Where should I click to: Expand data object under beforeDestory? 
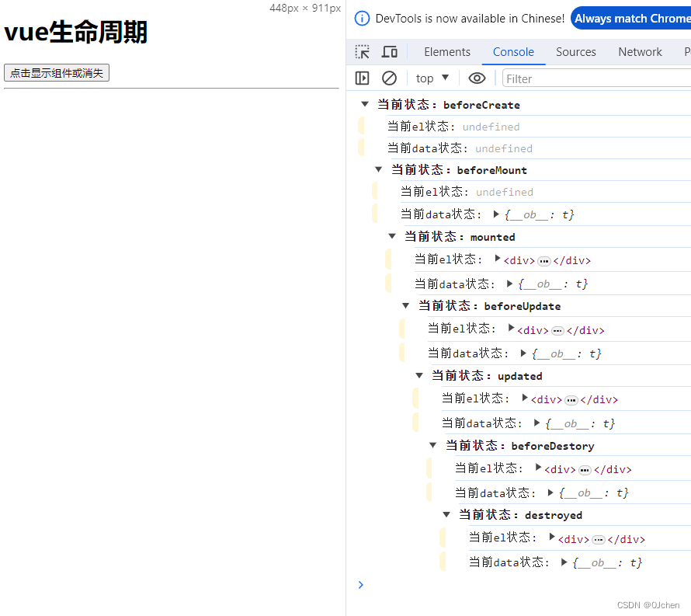(x=550, y=492)
